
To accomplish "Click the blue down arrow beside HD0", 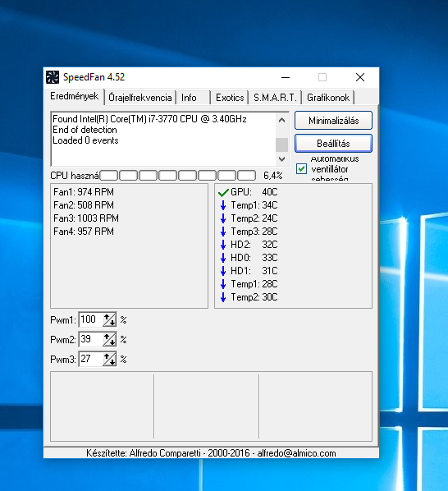I will tap(223, 258).
